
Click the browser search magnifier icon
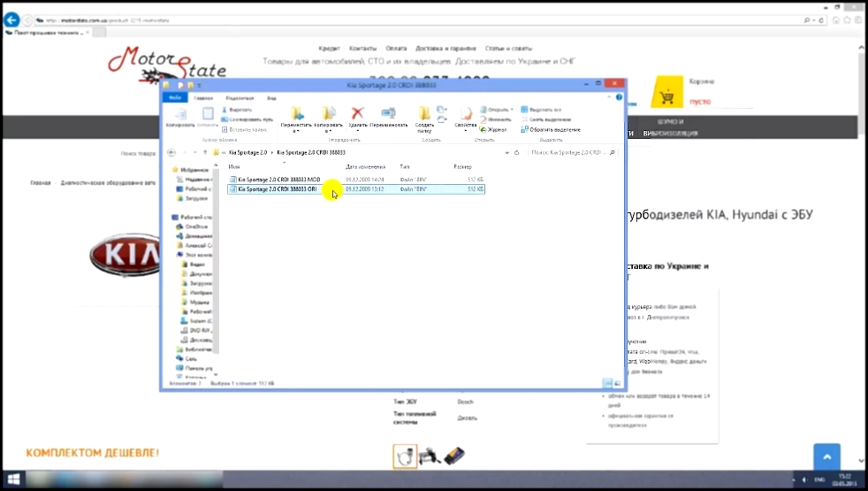tap(806, 20)
